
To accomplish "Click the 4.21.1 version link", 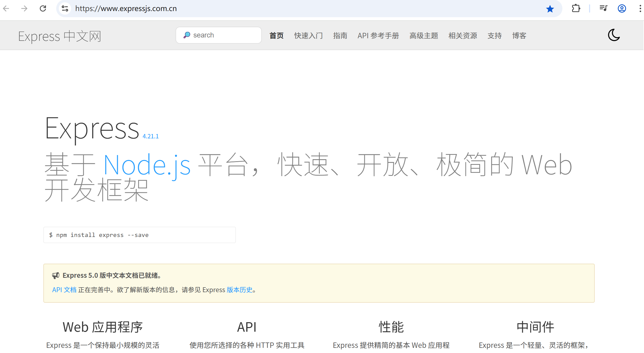I will 151,136.
